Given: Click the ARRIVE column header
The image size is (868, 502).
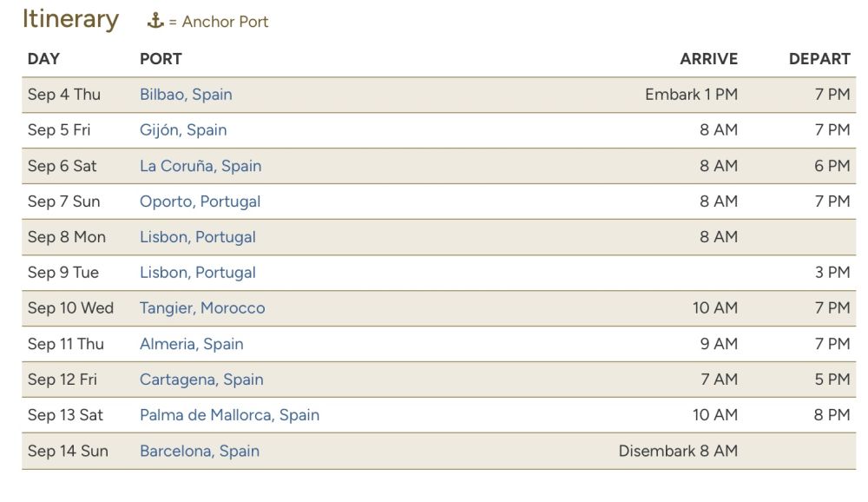Looking at the screenshot, I should pyautogui.click(x=708, y=59).
